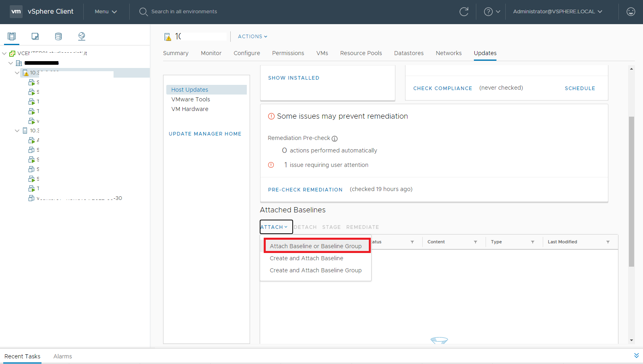Expand the bottom Recent Tasks pane chevron
Viewport: 643px width, 364px height.
637,356
